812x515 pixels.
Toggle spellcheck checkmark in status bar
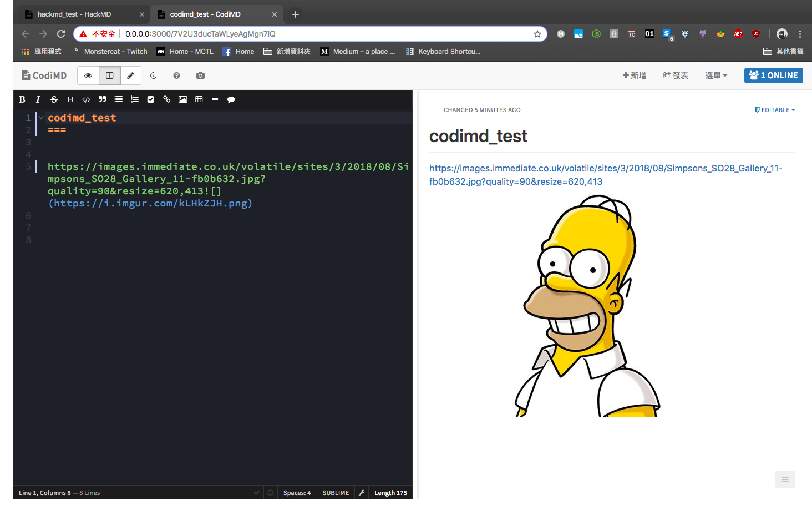tap(256, 493)
